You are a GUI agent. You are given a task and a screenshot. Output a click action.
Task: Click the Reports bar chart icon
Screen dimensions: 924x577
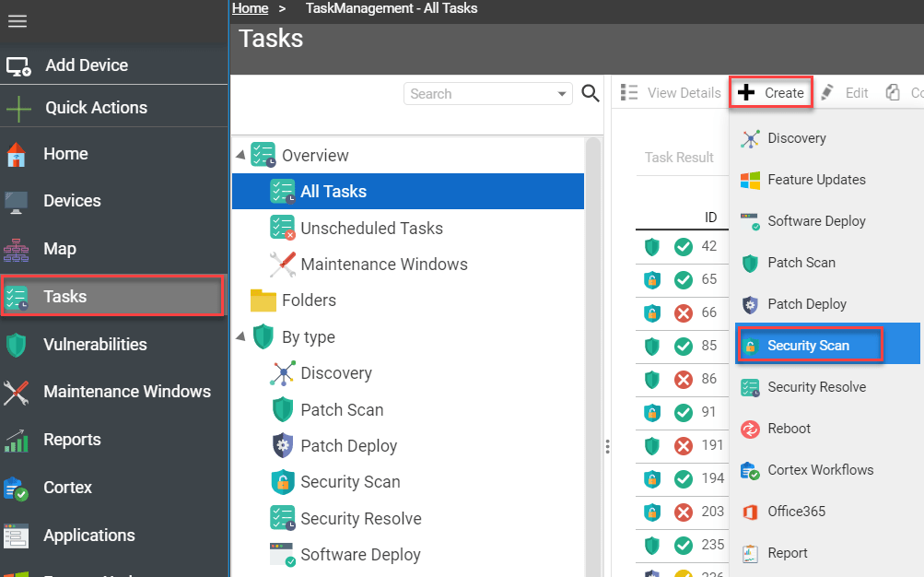tap(16, 441)
